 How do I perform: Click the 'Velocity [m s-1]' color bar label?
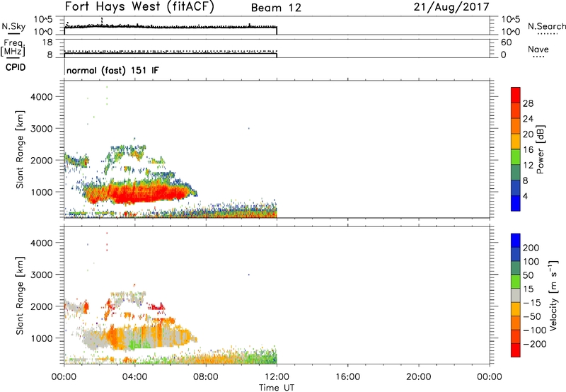[553, 295]
